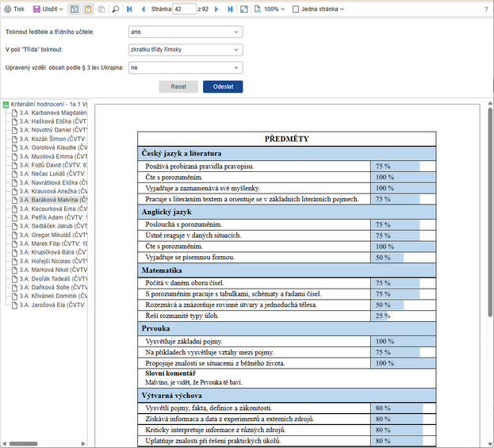Open the search magnifier tool
Screen dimensions: 494x448
click(x=115, y=10)
